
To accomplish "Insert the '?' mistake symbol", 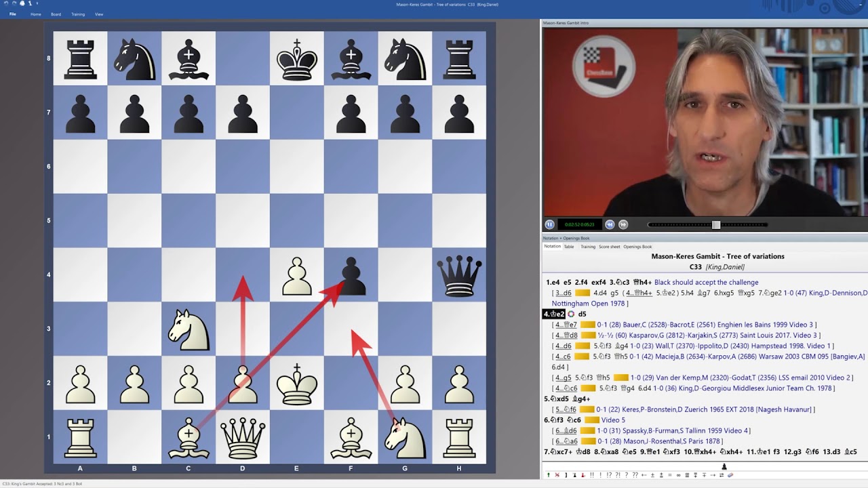I will point(627,475).
